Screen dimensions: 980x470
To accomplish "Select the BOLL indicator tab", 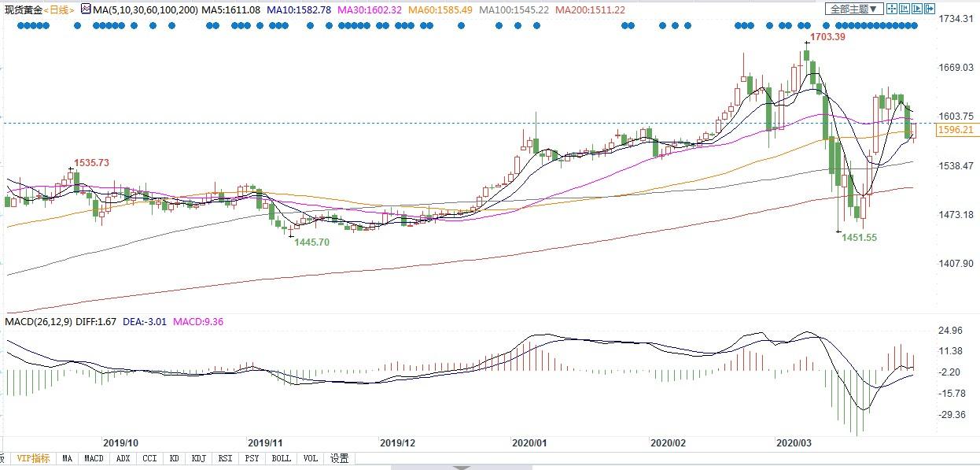I will (281, 458).
